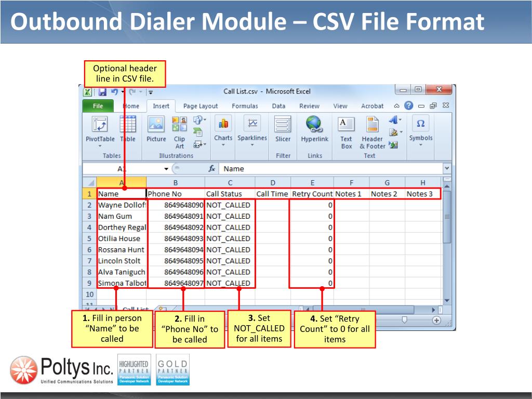
Task: Expand the formula bar
Action: [x=447, y=168]
